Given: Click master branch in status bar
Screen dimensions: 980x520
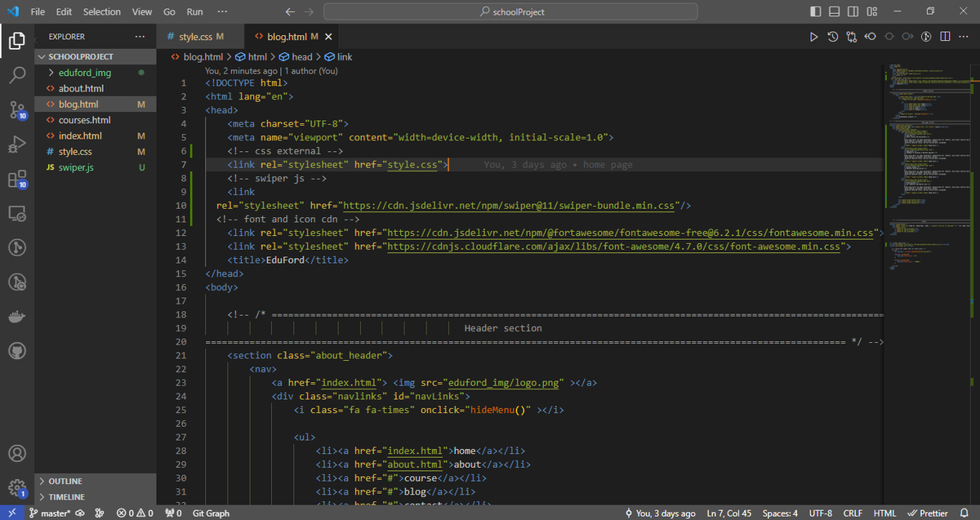Looking at the screenshot, I should click(x=51, y=513).
